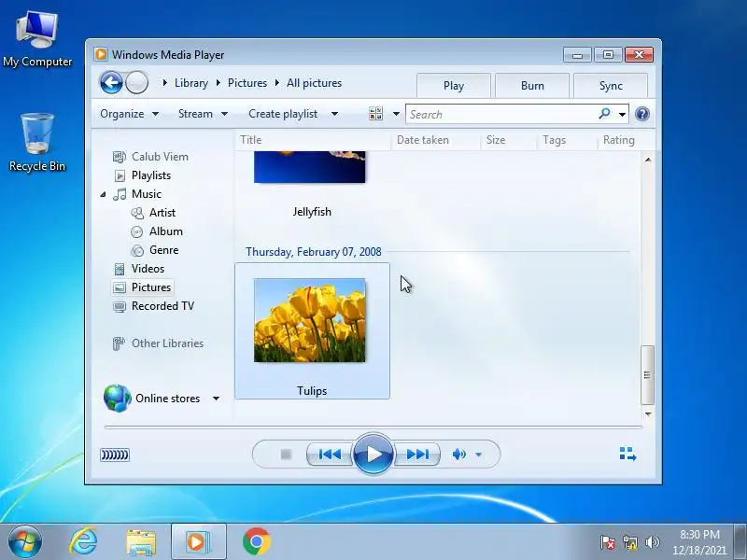Viewport: 747px width, 560px height.
Task: Open the Stream menu
Action: pos(203,114)
